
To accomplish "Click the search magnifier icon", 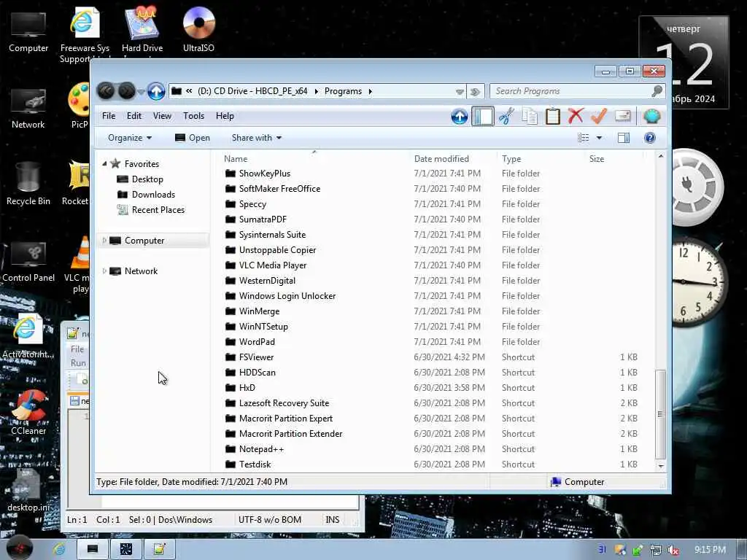I will (657, 90).
